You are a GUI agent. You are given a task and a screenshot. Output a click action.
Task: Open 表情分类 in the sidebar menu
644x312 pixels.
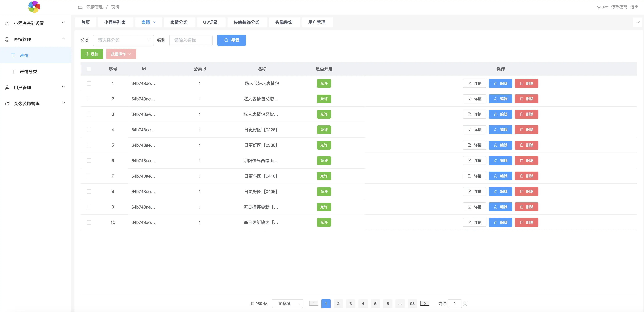click(29, 72)
